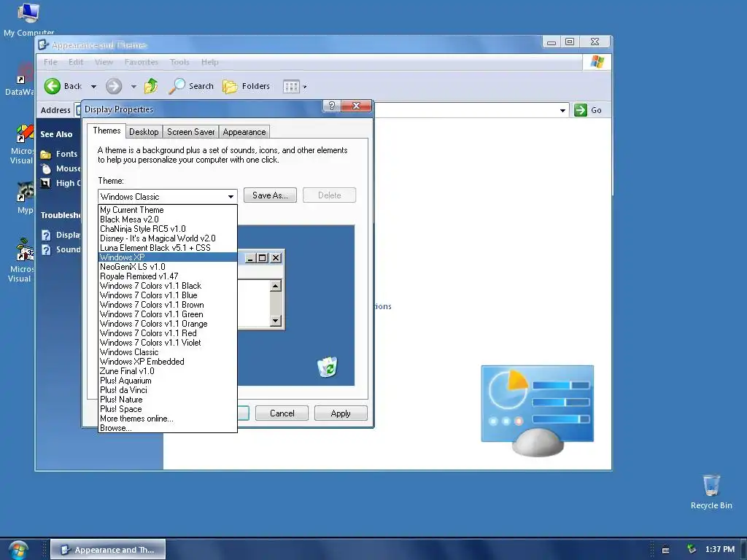Click the green Go arrow icon

point(580,110)
